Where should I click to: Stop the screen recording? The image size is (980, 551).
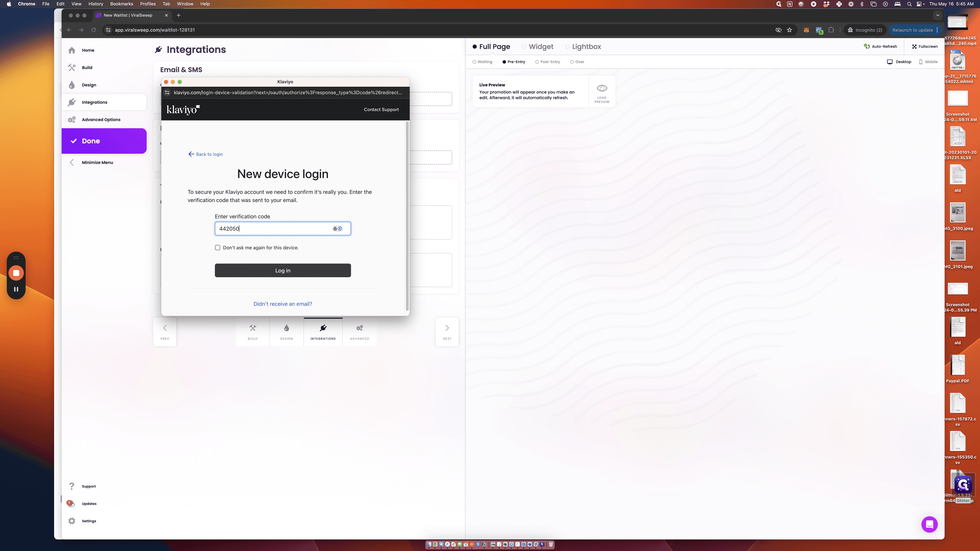click(x=16, y=273)
